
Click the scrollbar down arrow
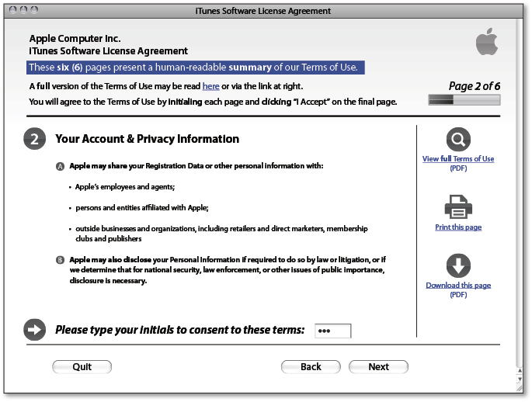click(520, 379)
